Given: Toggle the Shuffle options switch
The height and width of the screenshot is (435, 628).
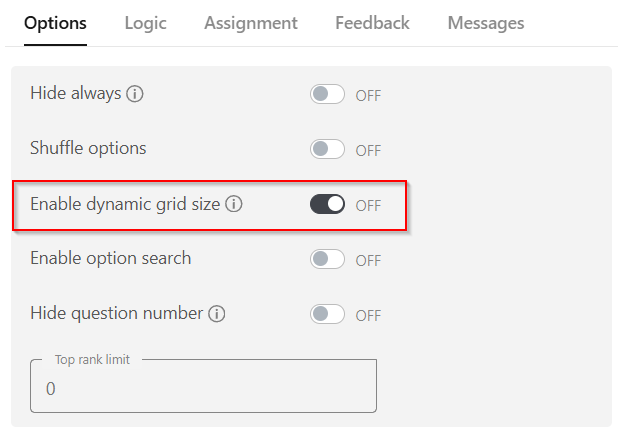Looking at the screenshot, I should click(x=327, y=149).
